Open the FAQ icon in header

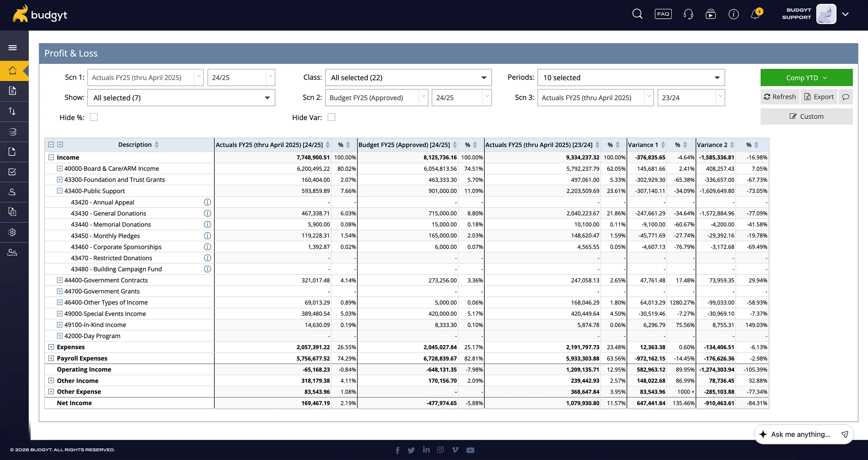[x=663, y=14]
